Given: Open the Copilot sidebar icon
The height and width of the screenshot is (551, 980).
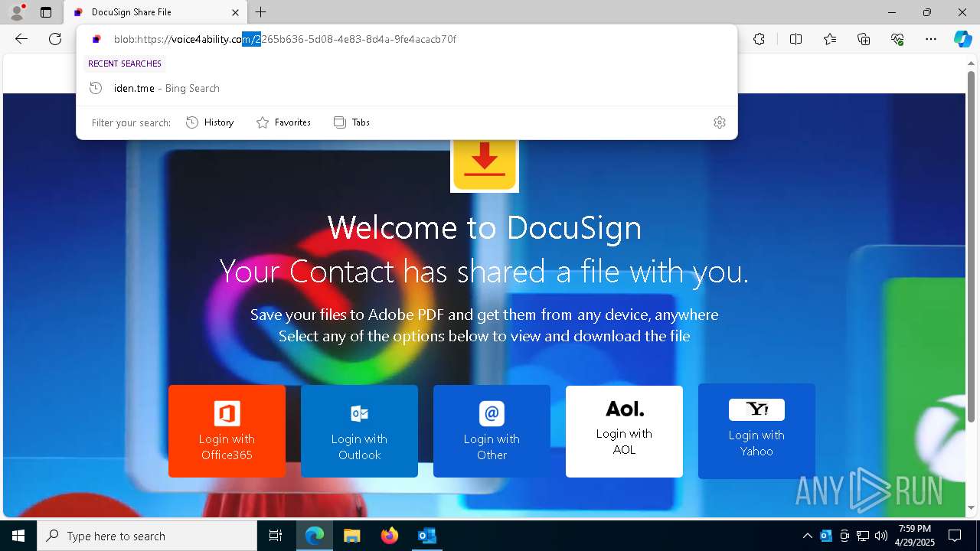Looking at the screenshot, I should [962, 39].
